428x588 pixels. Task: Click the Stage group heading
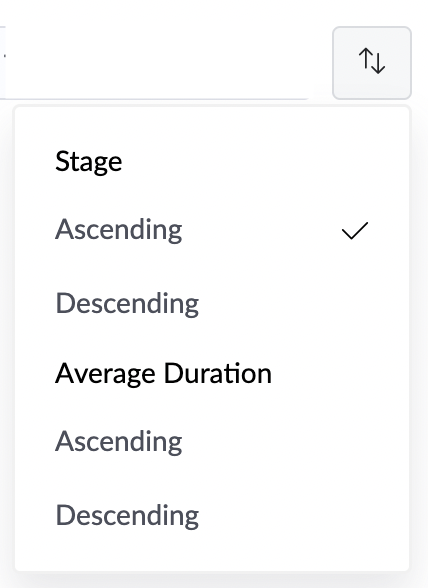[x=89, y=162]
